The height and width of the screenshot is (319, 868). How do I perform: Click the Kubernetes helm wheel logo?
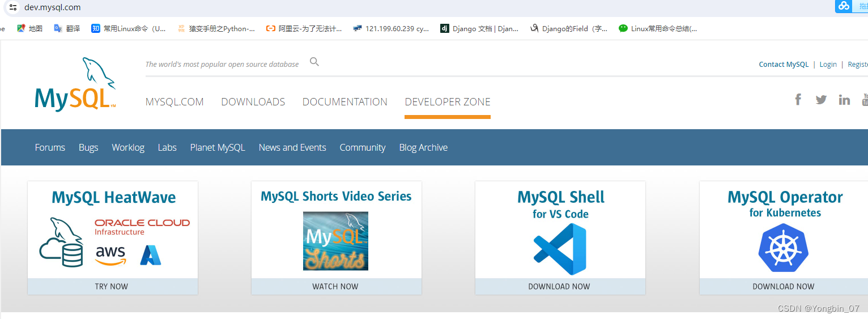click(784, 248)
